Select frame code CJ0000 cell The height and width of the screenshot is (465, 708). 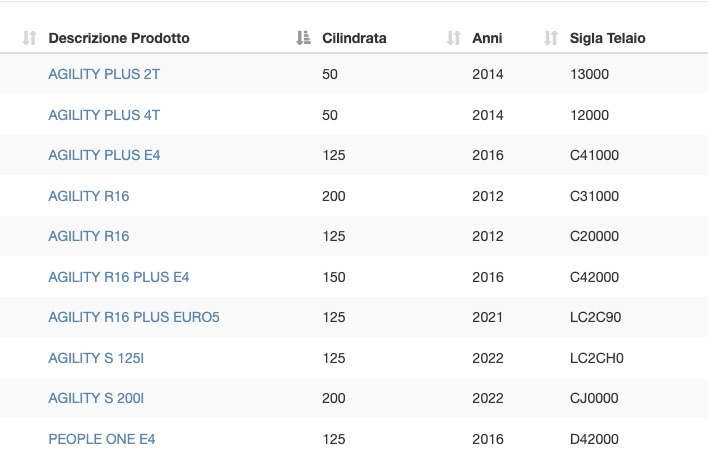[x=594, y=398]
